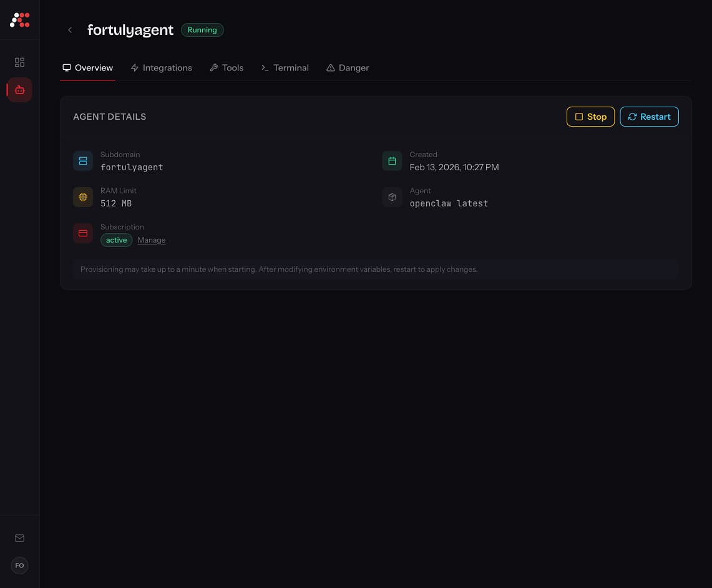
Task: Click the Created calendar icon
Action: pyautogui.click(x=392, y=160)
